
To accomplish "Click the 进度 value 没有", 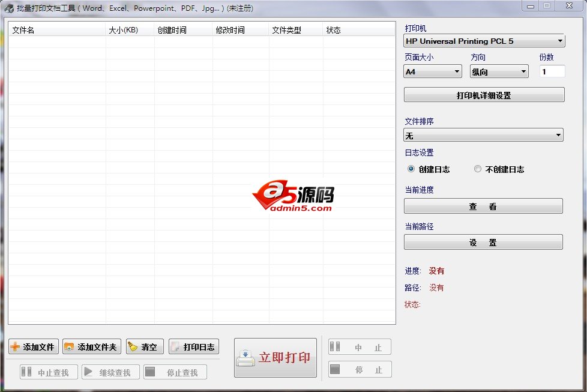I will pos(436,271).
